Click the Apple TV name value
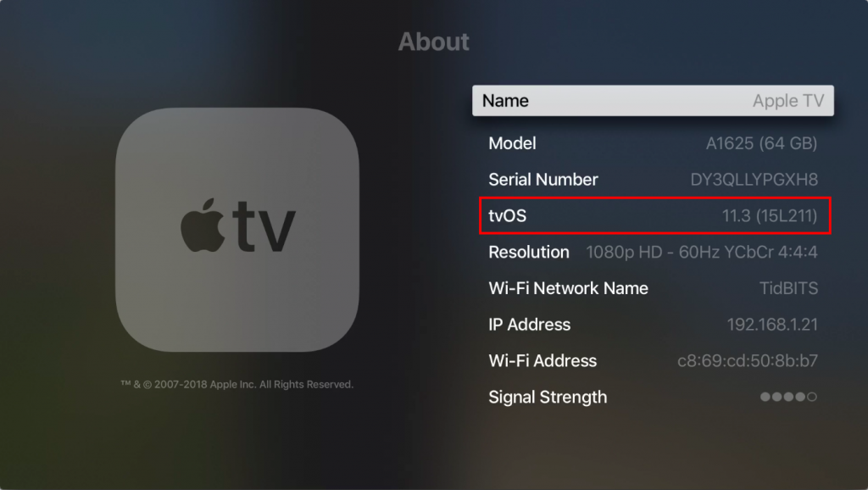 (788, 100)
